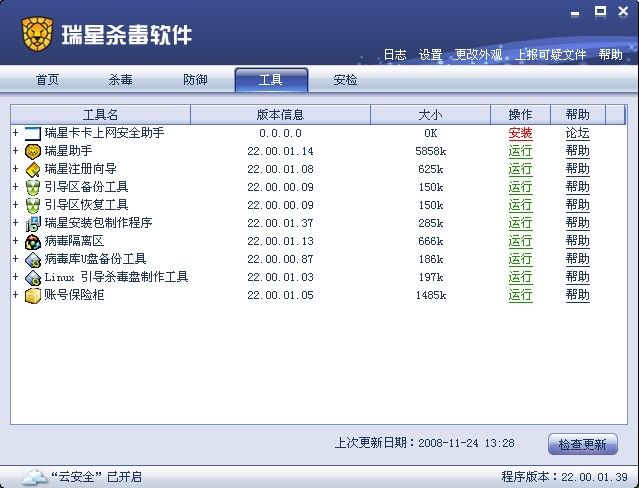Switch to the 首页 tab
Image resolution: width=639 pixels, height=488 pixels.
coord(47,79)
